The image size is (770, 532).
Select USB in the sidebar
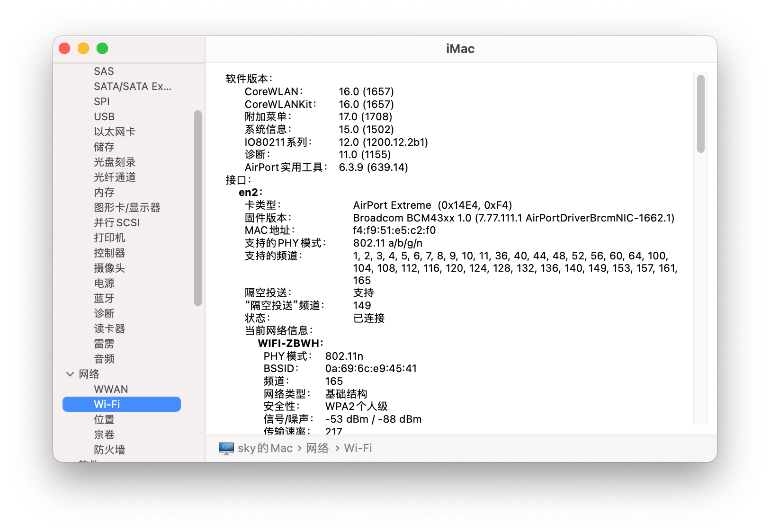tap(104, 117)
